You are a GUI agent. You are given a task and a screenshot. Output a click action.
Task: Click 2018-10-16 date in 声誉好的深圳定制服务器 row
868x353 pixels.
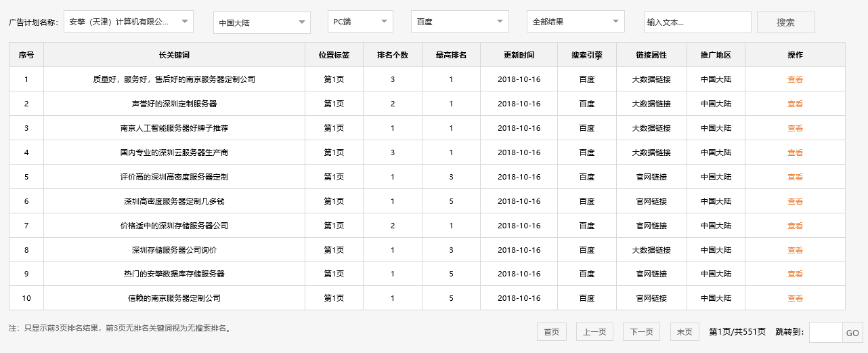pyautogui.click(x=519, y=104)
